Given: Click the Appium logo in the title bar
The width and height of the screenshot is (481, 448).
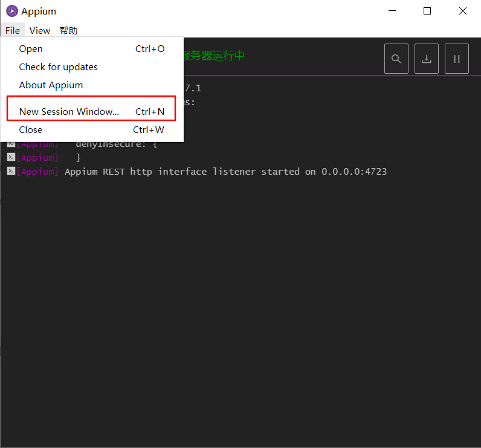Looking at the screenshot, I should (12, 11).
